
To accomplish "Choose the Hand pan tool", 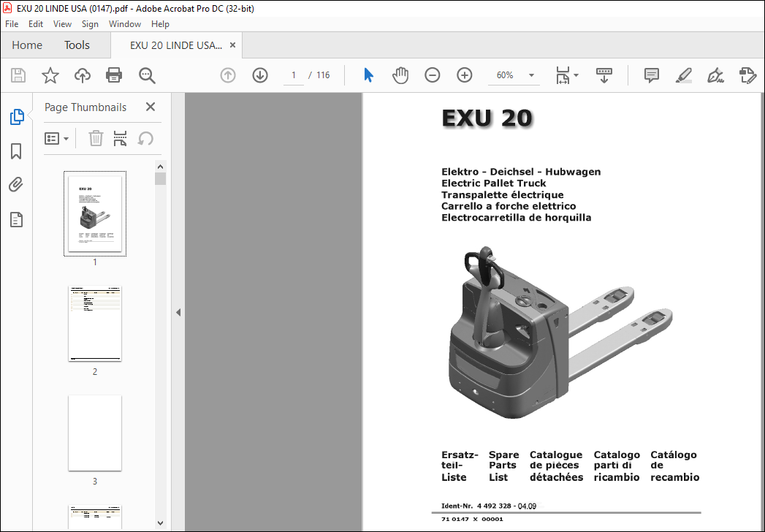I will pos(400,75).
